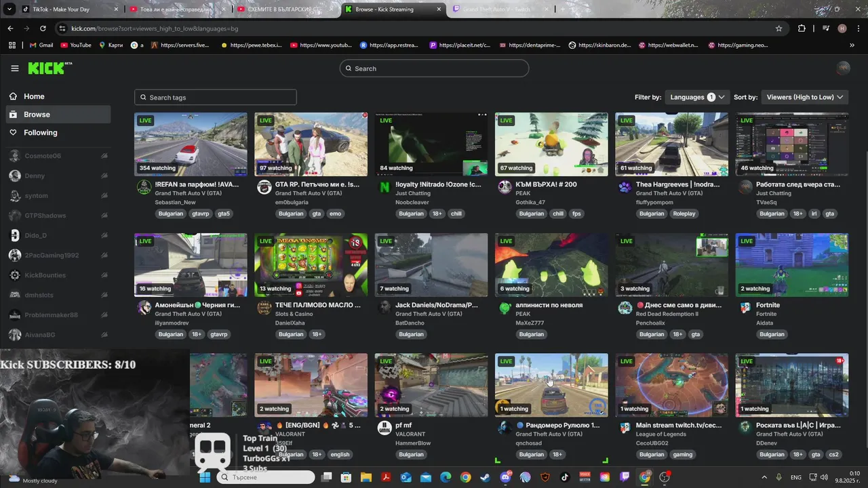Open Discord from the taskbar
868x488 pixels.
tap(505, 477)
